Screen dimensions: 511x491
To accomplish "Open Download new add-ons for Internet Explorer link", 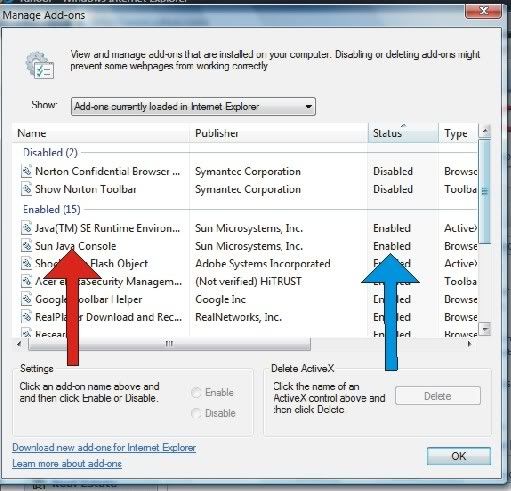I will 104,447.
